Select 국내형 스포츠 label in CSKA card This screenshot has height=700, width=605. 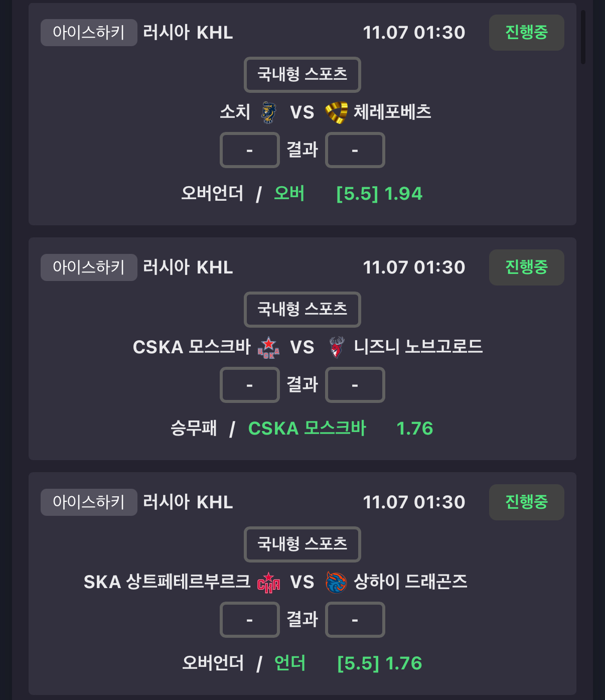click(302, 310)
